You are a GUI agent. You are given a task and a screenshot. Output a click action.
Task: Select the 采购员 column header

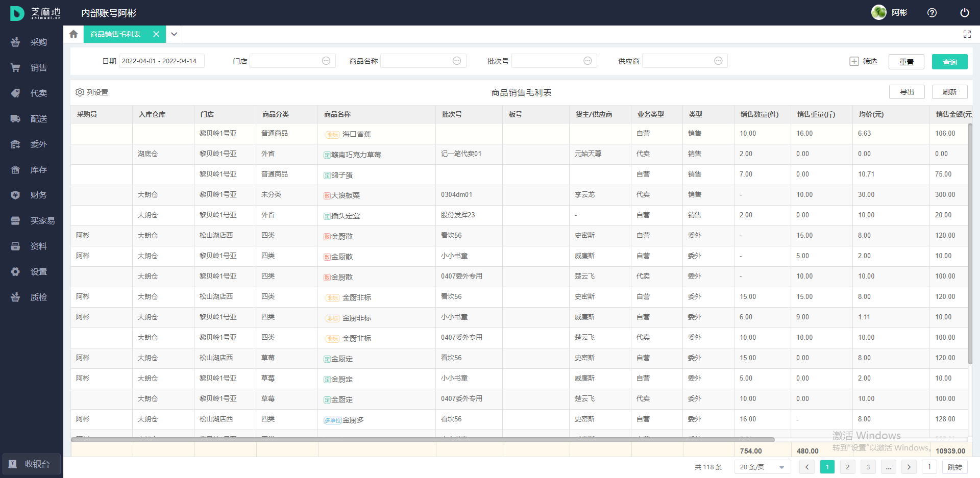(102, 114)
